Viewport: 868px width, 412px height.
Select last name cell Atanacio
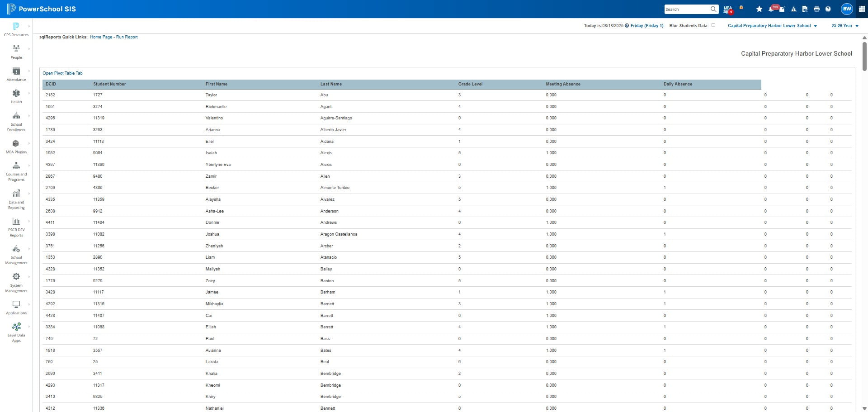coord(329,257)
